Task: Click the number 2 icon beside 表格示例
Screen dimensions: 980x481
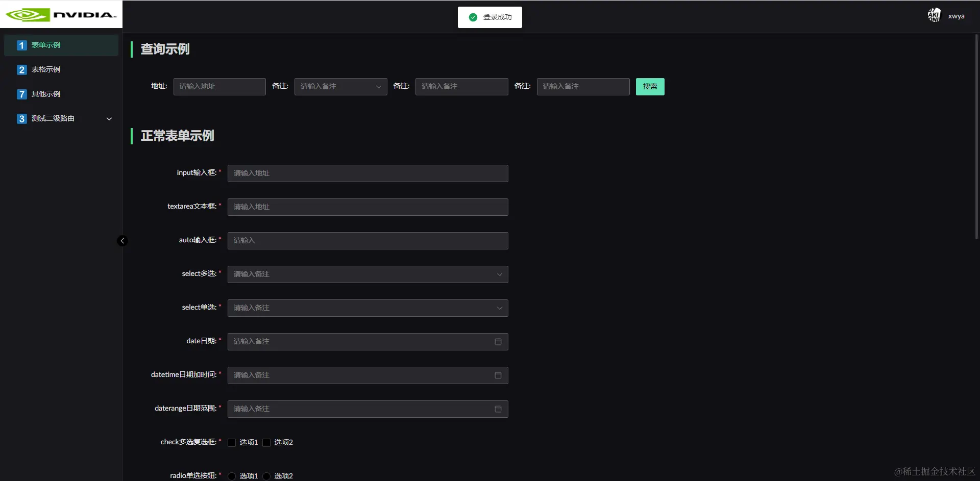Action: pos(21,70)
